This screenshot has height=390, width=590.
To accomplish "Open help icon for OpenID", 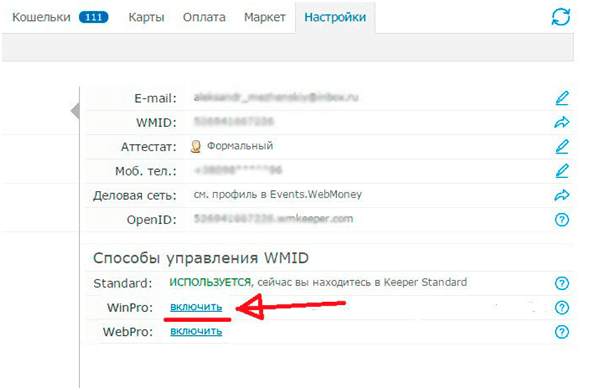I will click(562, 219).
